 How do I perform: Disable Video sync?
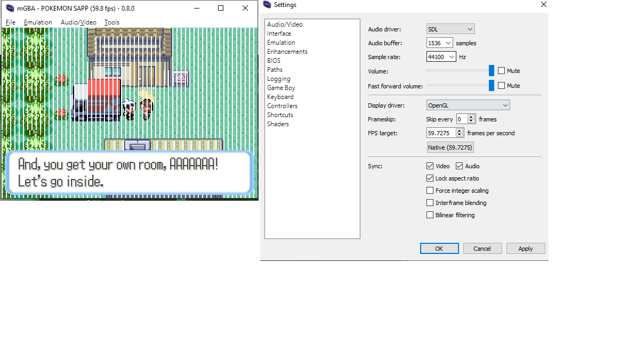(x=430, y=166)
